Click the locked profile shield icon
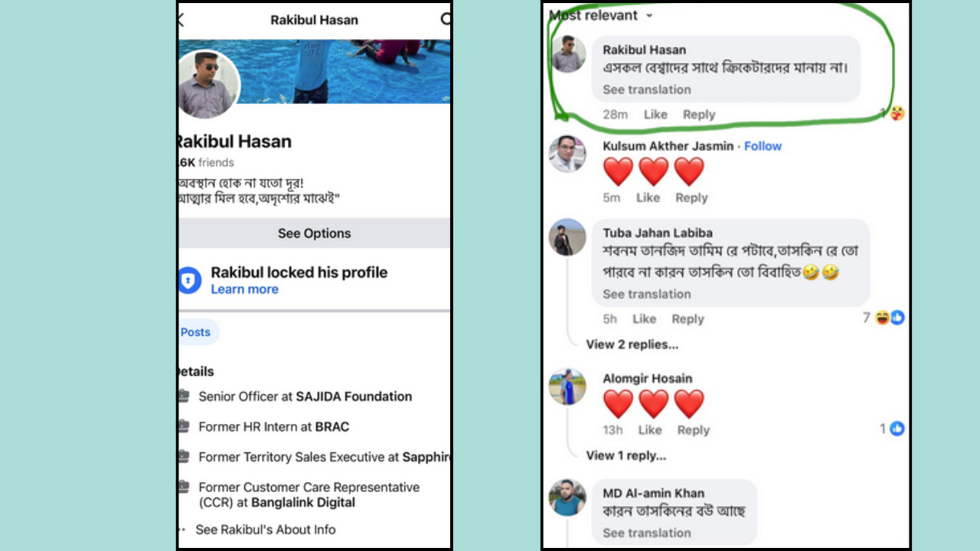Image resolution: width=980 pixels, height=551 pixels. 189,280
